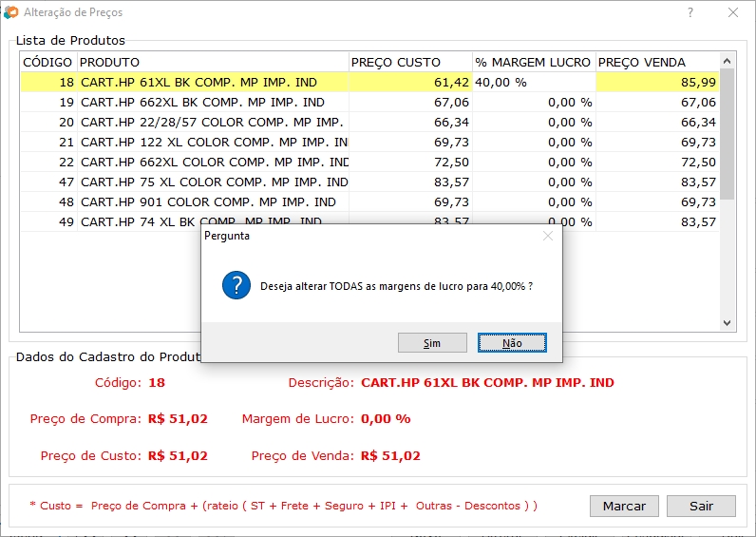Close the Pergunta dialog with X
This screenshot has width=756, height=537.
point(547,236)
